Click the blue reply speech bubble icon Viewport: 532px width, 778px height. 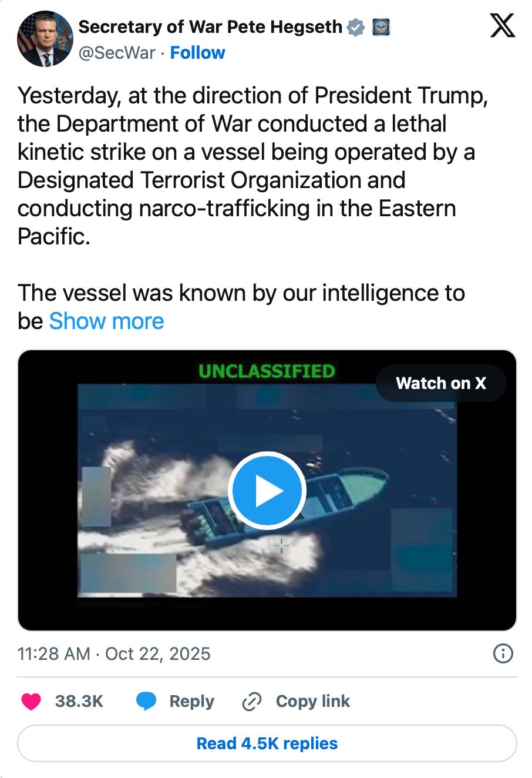146,701
